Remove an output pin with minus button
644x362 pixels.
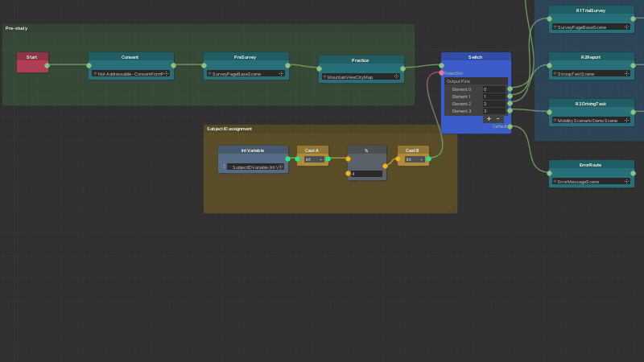click(498, 118)
